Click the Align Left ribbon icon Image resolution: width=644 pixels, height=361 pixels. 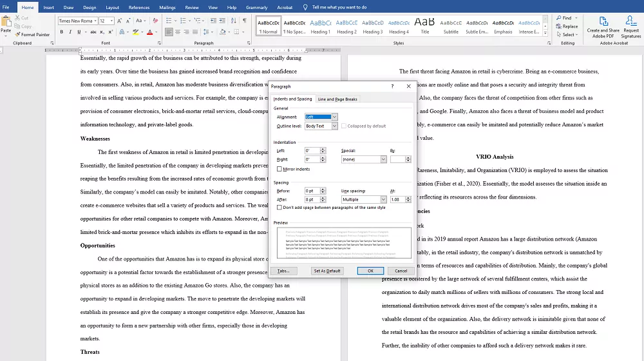(x=169, y=32)
